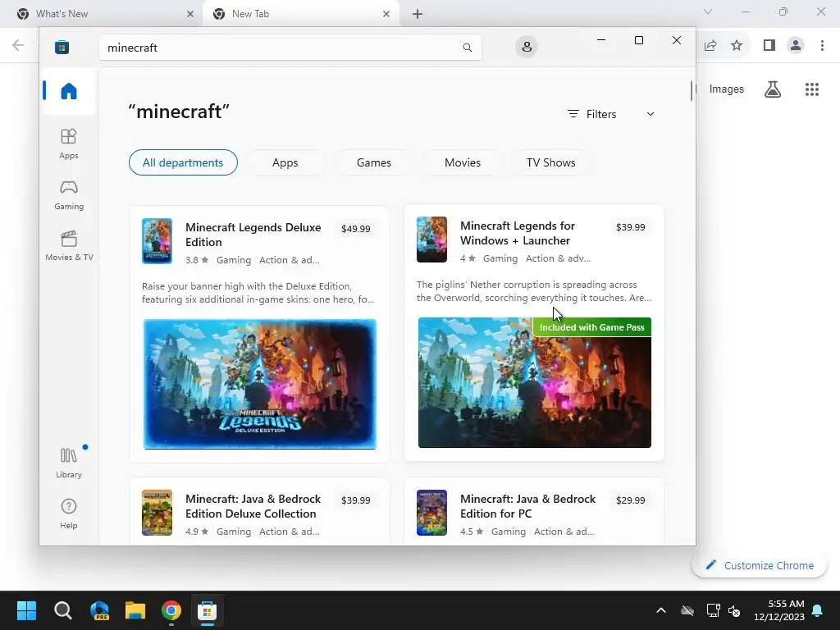This screenshot has width=840, height=630.
Task: Click the Store window vertical scrollbar
Action: pos(691,90)
